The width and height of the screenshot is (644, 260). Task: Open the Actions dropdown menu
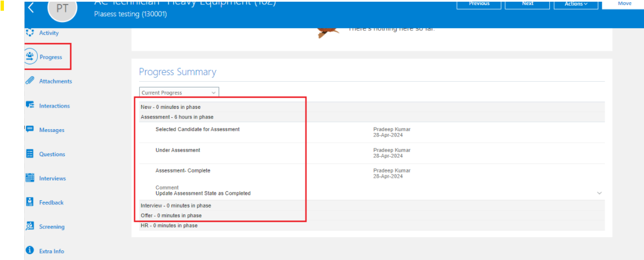click(576, 4)
